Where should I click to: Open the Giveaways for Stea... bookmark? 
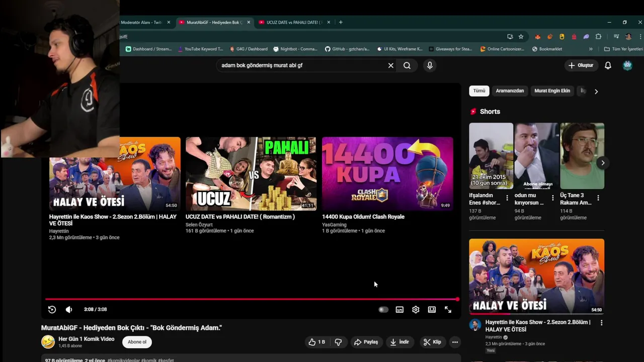(x=450, y=49)
